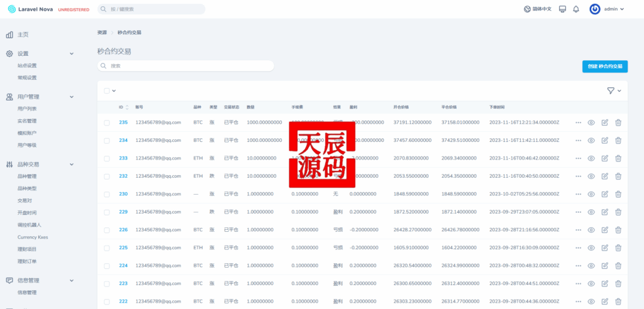The height and width of the screenshot is (309, 644).
Task: View details of trade 234
Action: [591, 140]
